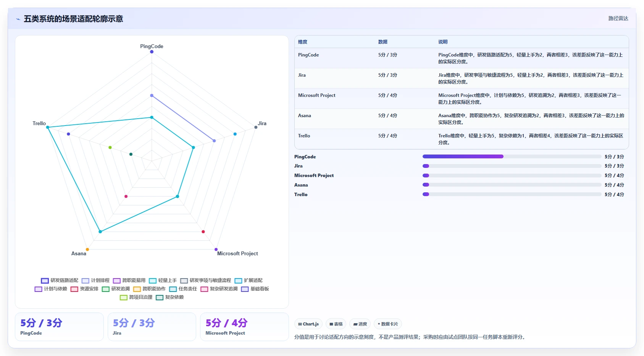Toggle the 扩展适配 legend series

249,280
